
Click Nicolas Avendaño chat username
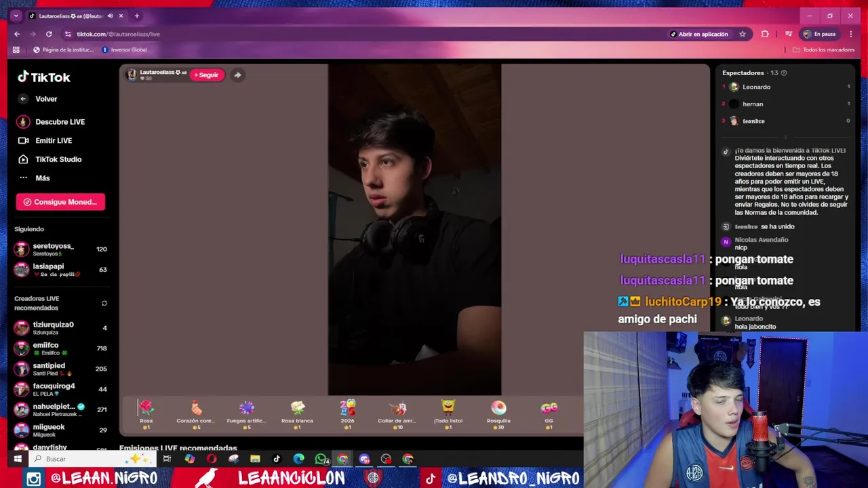[762, 240]
